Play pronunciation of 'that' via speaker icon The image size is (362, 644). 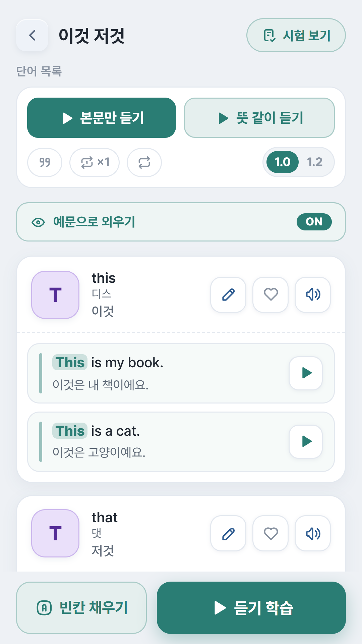point(313,533)
